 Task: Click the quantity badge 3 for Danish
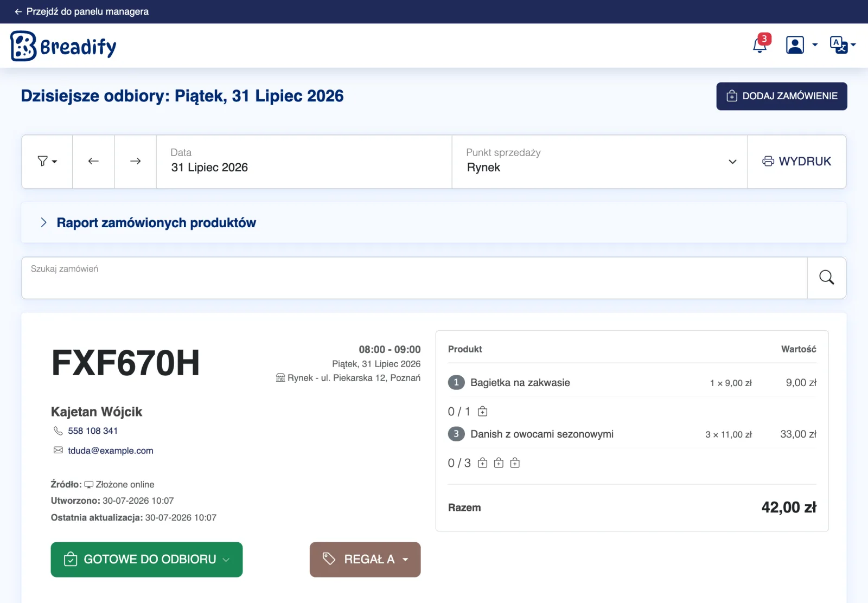tap(456, 434)
